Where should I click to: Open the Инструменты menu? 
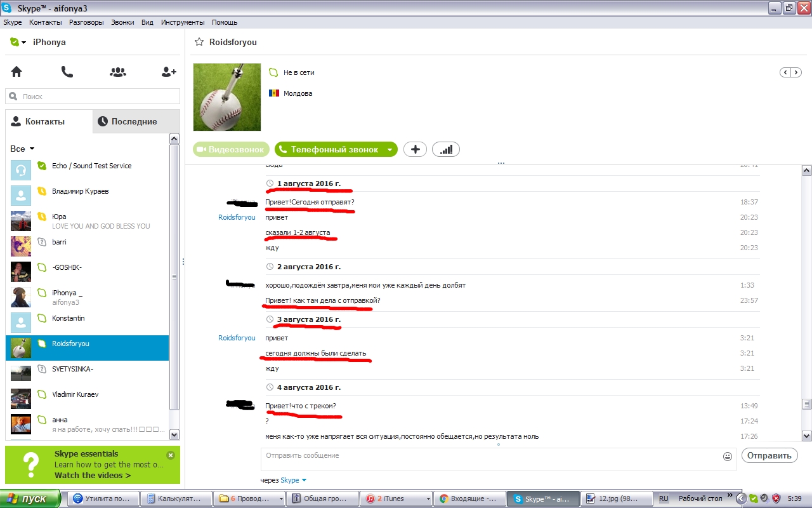[x=182, y=22]
